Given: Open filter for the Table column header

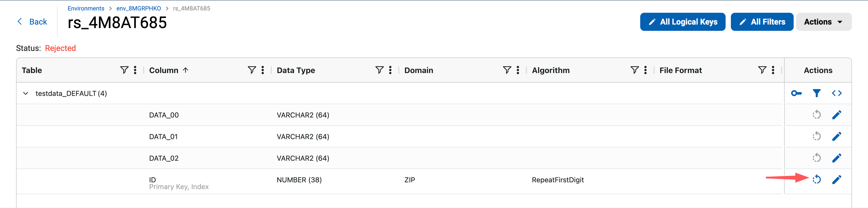Looking at the screenshot, I should click(x=124, y=70).
